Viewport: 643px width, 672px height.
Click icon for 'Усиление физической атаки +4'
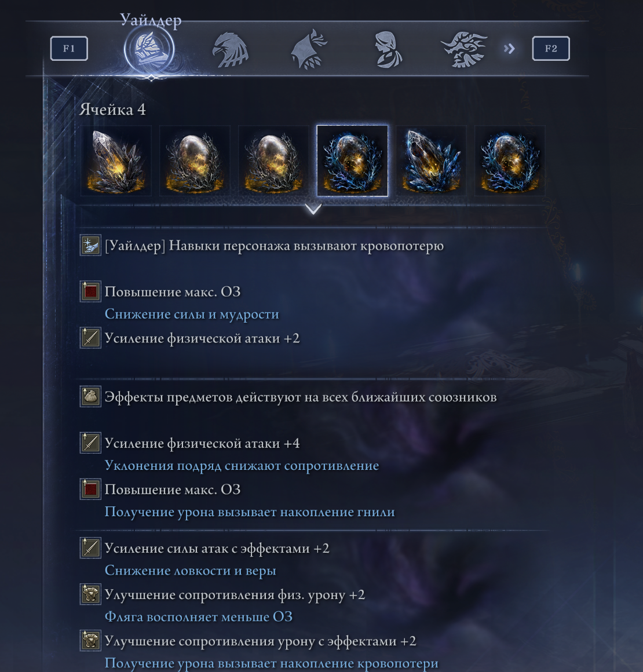(90, 443)
